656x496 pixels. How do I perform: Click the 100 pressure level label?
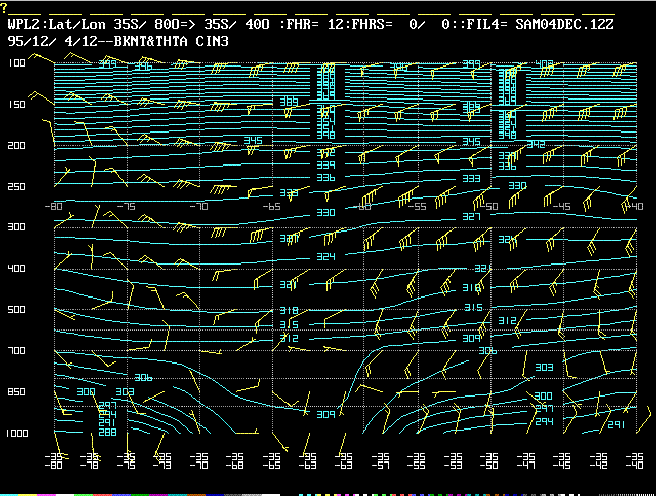[x=17, y=63]
